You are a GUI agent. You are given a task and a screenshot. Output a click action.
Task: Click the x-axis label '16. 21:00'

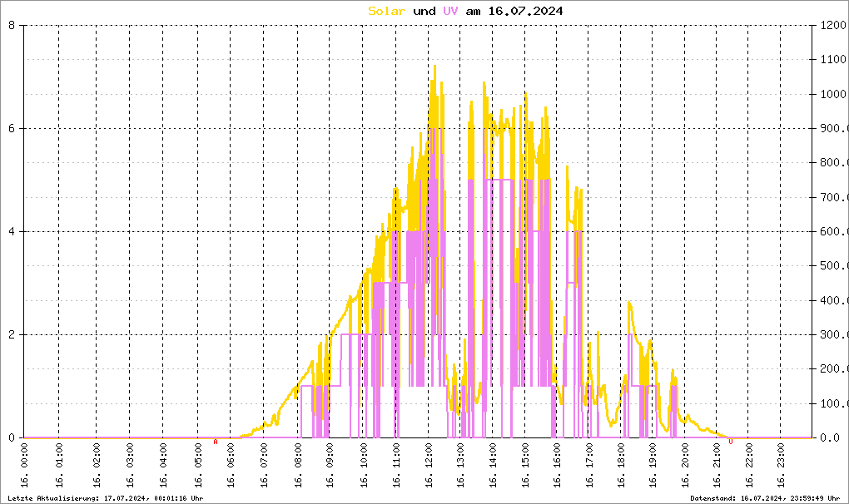pyautogui.click(x=717, y=465)
